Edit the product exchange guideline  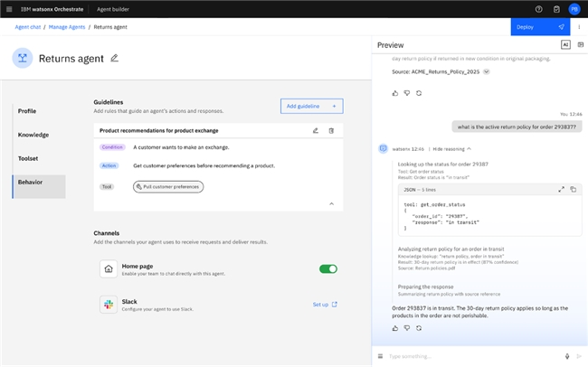[x=316, y=131]
